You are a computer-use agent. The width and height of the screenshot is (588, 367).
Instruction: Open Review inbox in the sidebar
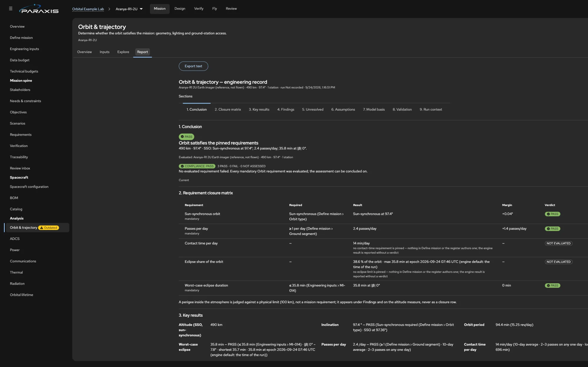tap(20, 168)
